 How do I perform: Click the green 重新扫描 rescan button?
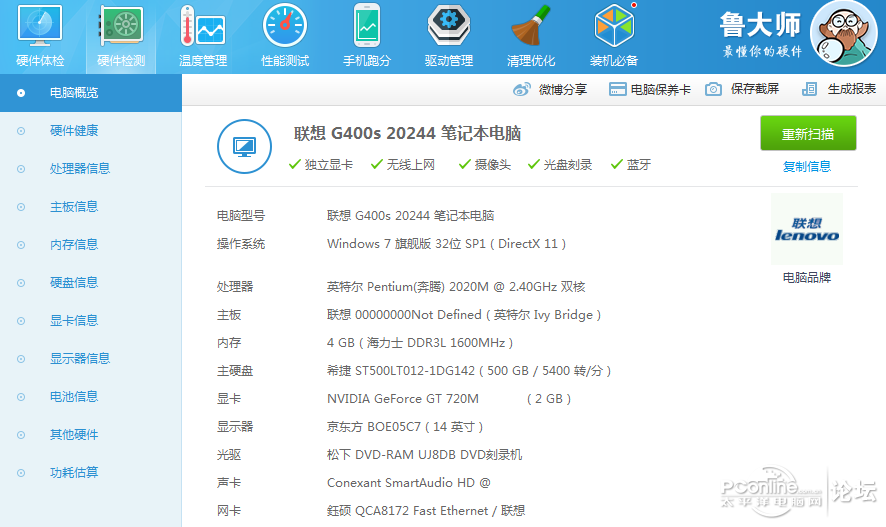pyautogui.click(x=808, y=133)
